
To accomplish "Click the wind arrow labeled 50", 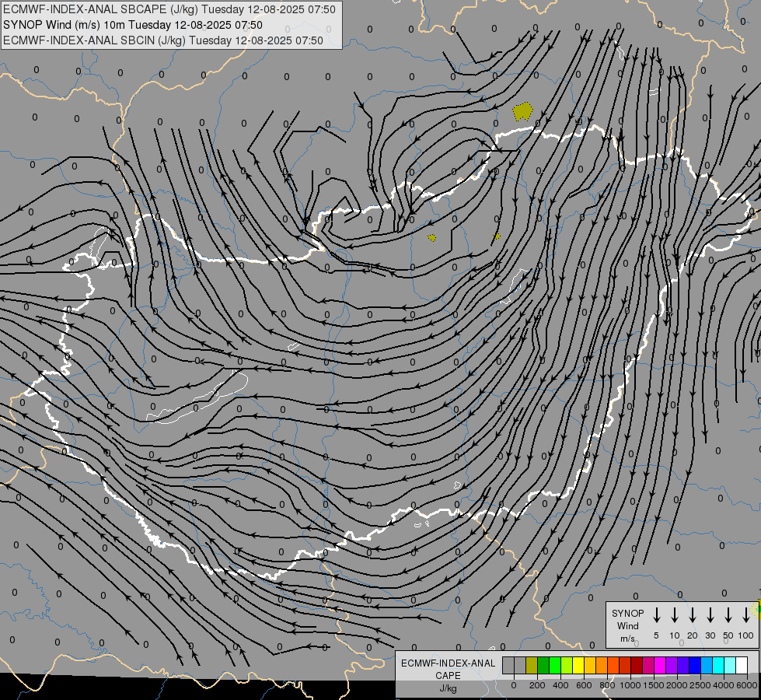I will pos(728,615).
